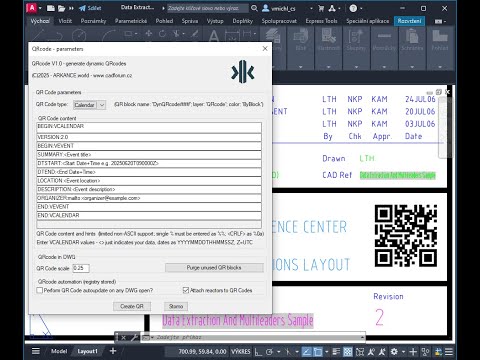Click the Sdílet share icon

(x=90, y=8)
